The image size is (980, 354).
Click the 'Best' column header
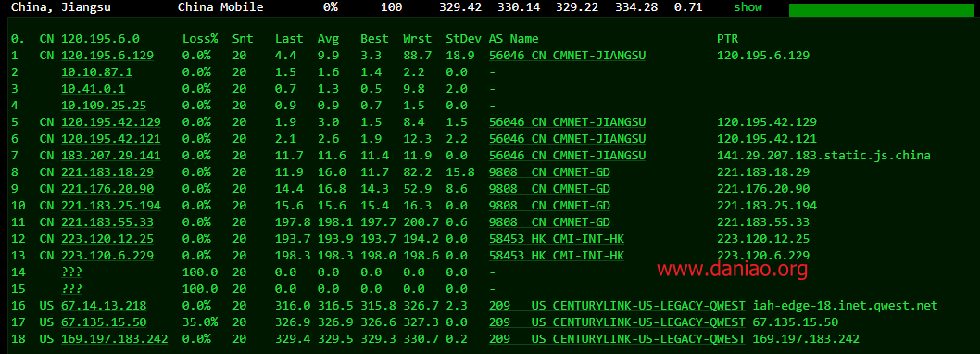point(375,39)
